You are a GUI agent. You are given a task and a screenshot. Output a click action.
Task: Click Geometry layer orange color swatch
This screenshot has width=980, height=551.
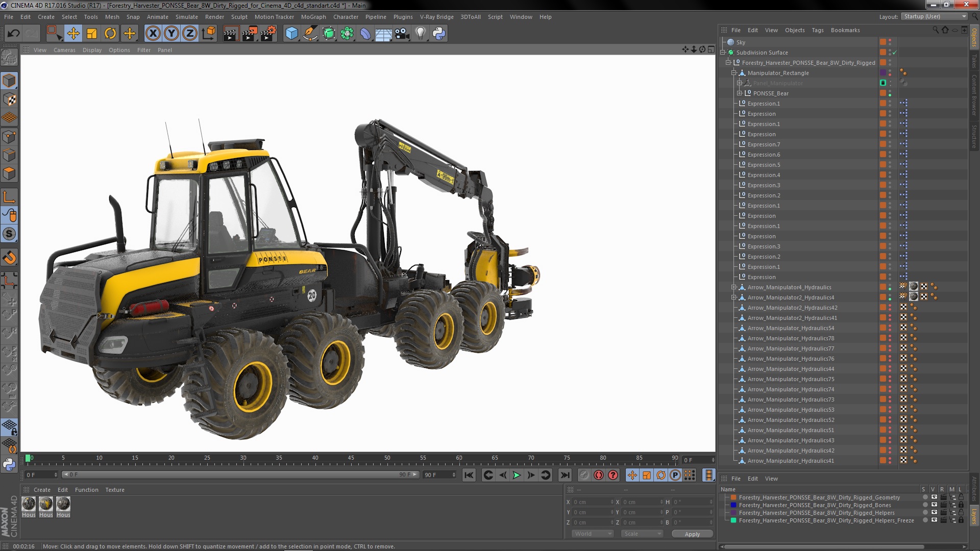point(733,497)
